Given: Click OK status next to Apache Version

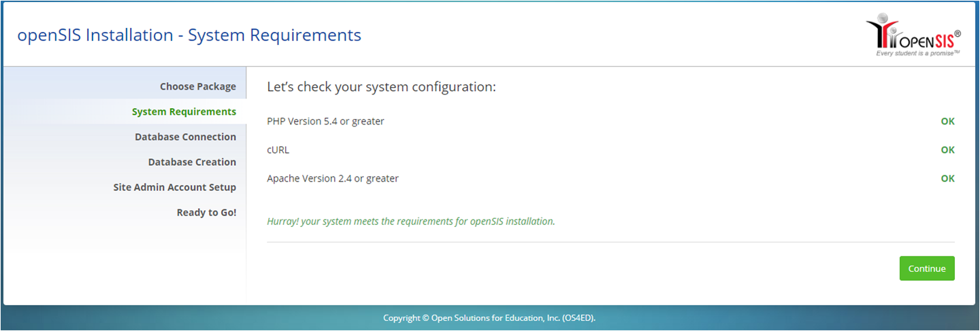Looking at the screenshot, I should point(947,178).
